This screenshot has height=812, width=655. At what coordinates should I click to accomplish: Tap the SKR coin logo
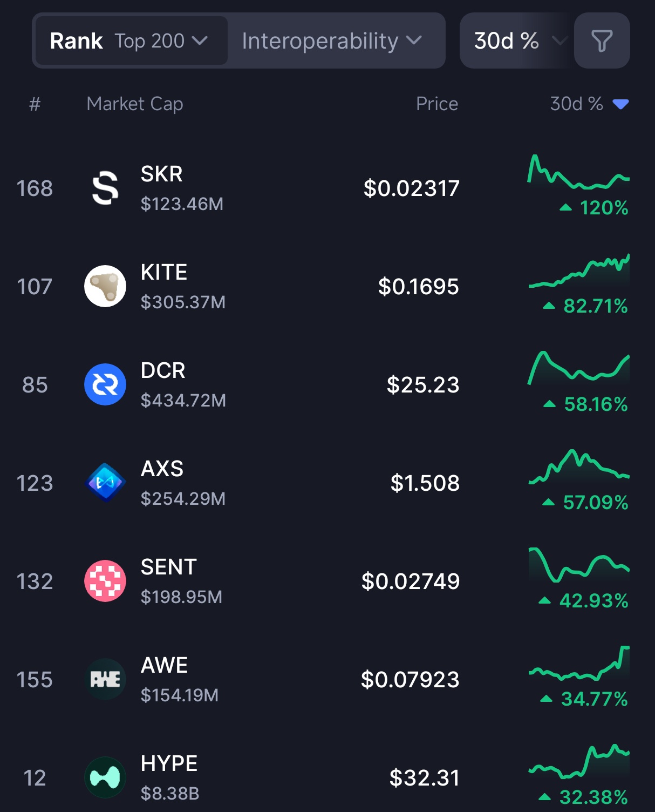point(105,188)
